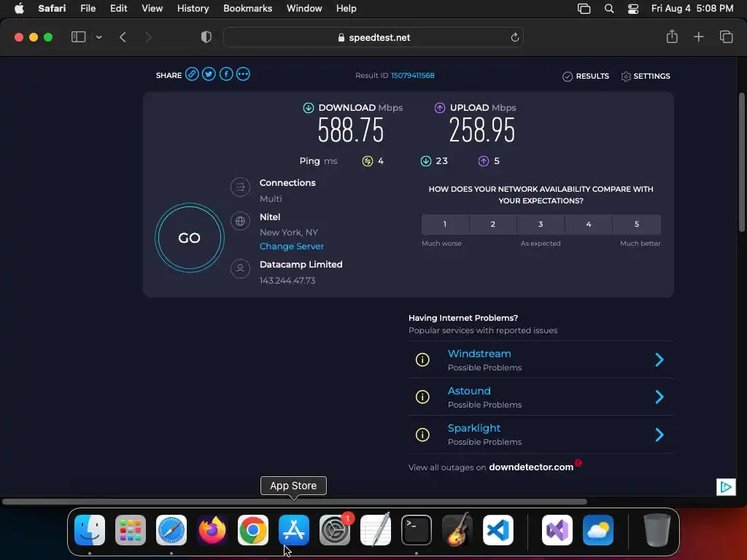Image resolution: width=747 pixels, height=560 pixels.
Task: Expand Astound row chevron
Action: [x=659, y=397]
